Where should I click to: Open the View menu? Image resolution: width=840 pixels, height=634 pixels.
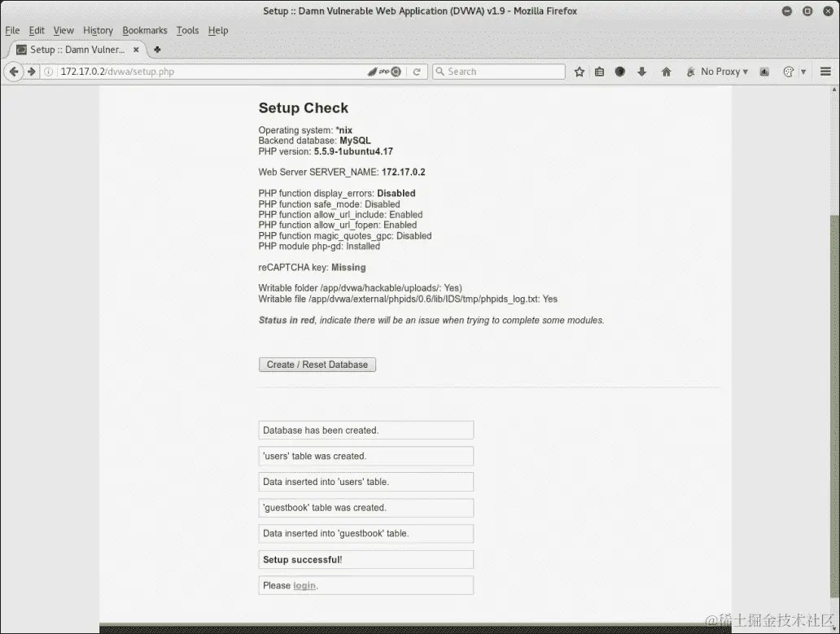click(x=63, y=31)
